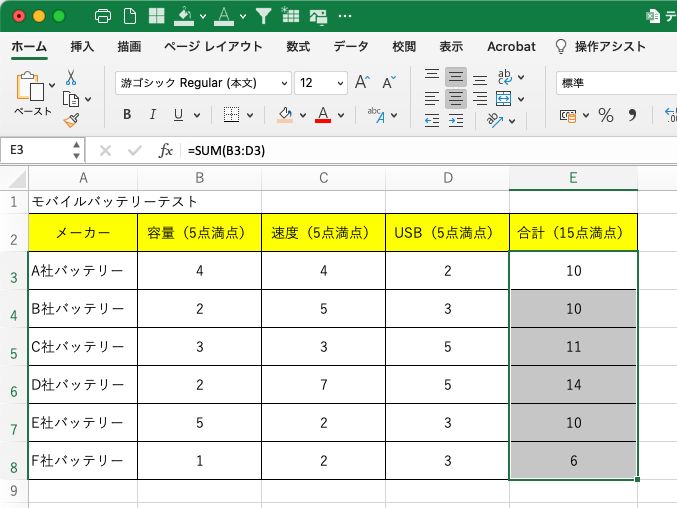This screenshot has height=508, width=677.
Task: Click the filter funnel icon
Action: [263, 16]
